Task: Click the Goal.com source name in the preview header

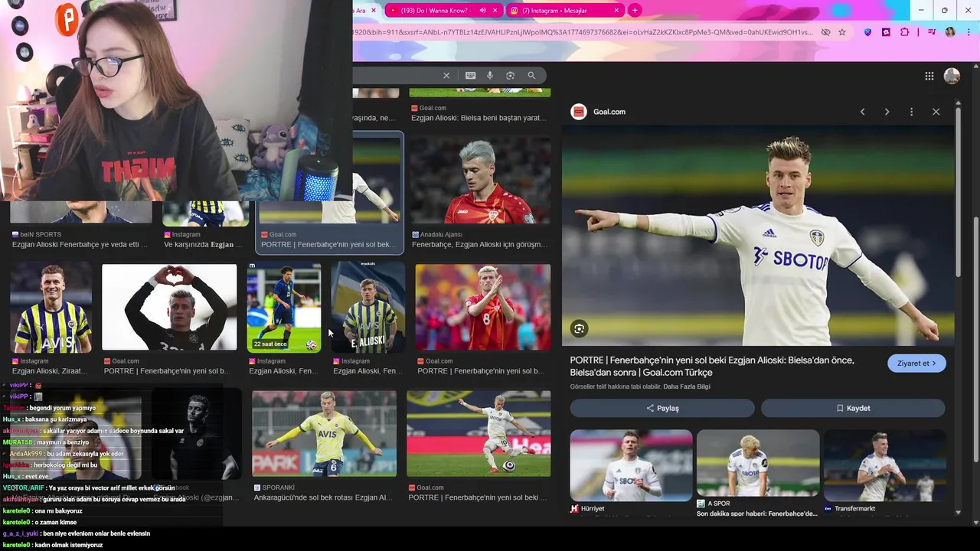Action: pos(609,112)
